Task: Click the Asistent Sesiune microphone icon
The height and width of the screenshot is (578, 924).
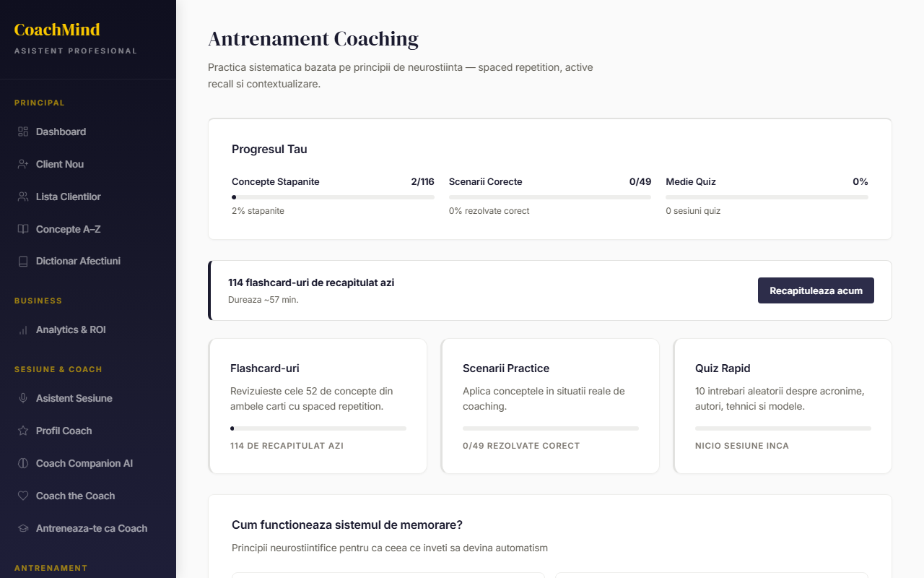Action: point(23,398)
